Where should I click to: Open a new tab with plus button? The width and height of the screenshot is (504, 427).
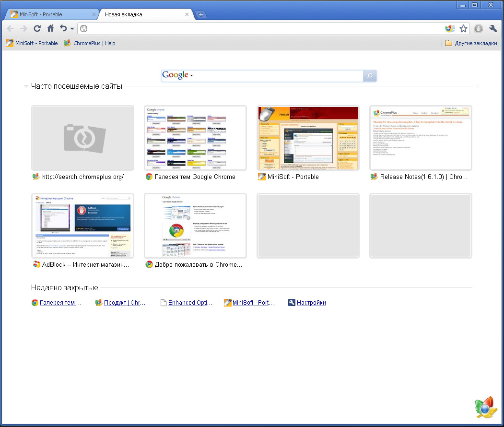[200, 14]
